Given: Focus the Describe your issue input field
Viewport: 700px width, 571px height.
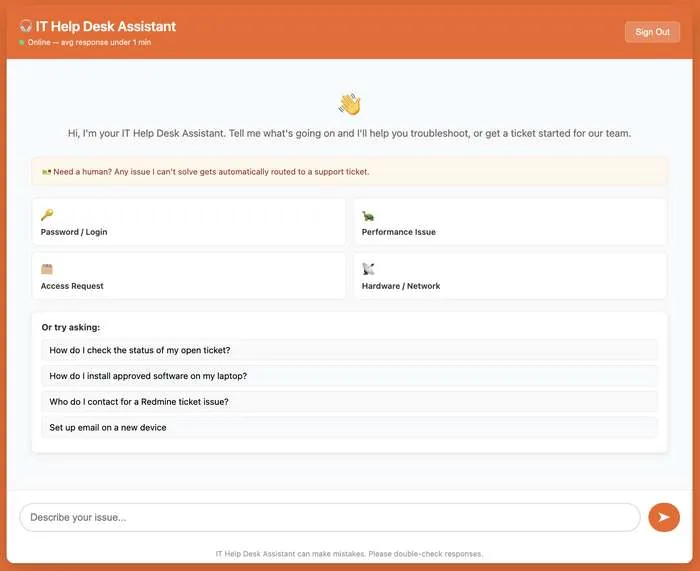Looking at the screenshot, I should tap(330, 517).
